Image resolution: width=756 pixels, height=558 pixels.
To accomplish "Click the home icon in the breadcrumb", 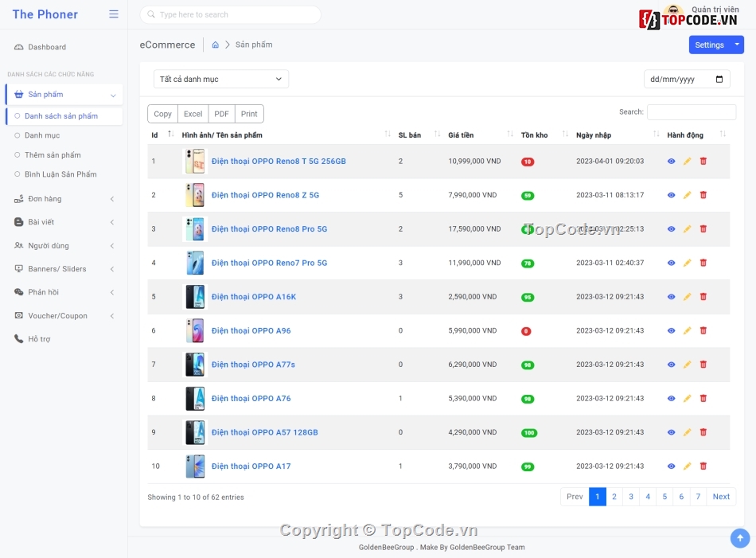I will (x=216, y=45).
